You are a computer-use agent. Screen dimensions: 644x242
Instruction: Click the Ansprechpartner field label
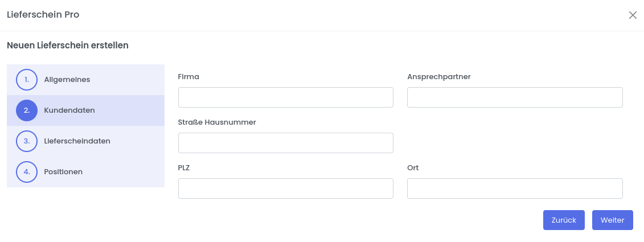coord(439,77)
